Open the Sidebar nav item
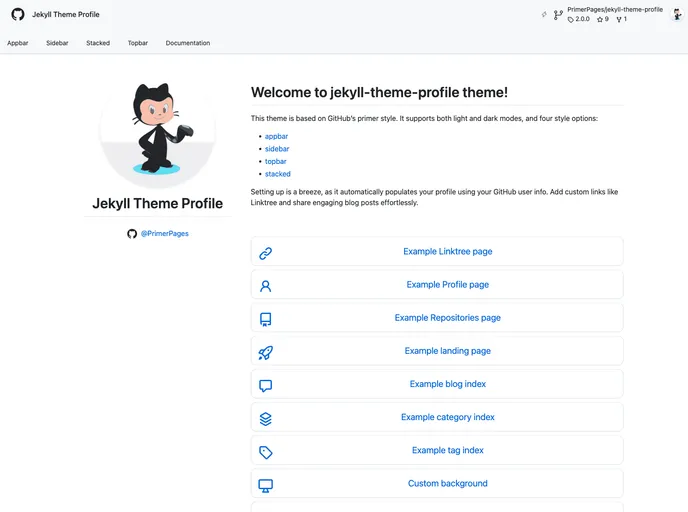Image resolution: width=688 pixels, height=512 pixels. pos(57,43)
